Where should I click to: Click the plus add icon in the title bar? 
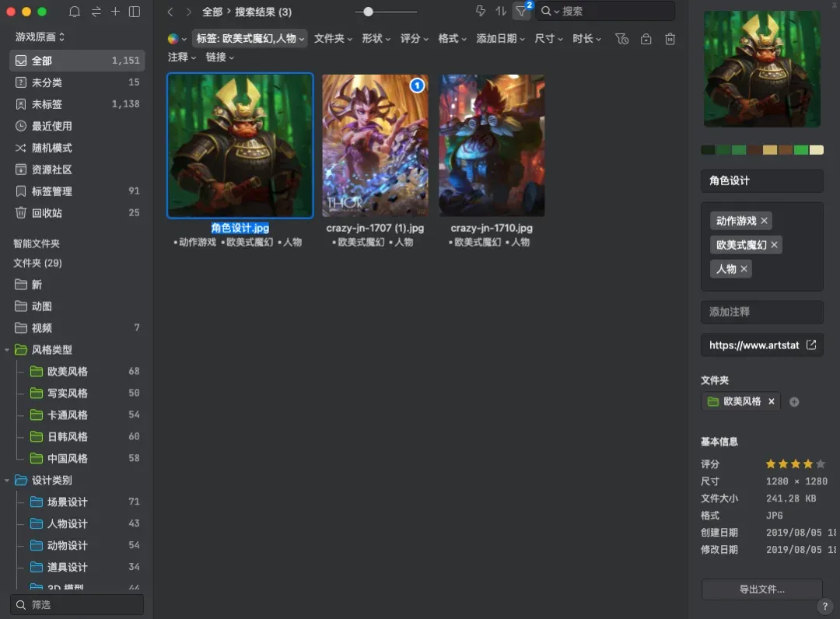pyautogui.click(x=115, y=11)
